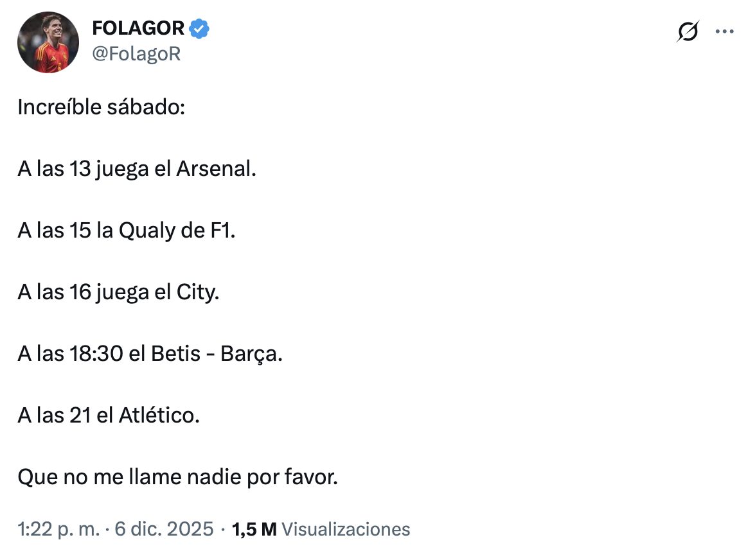Click the 1:22 p. m. timestamp
Image resolution: width=748 pixels, height=560 pixels.
[58, 529]
